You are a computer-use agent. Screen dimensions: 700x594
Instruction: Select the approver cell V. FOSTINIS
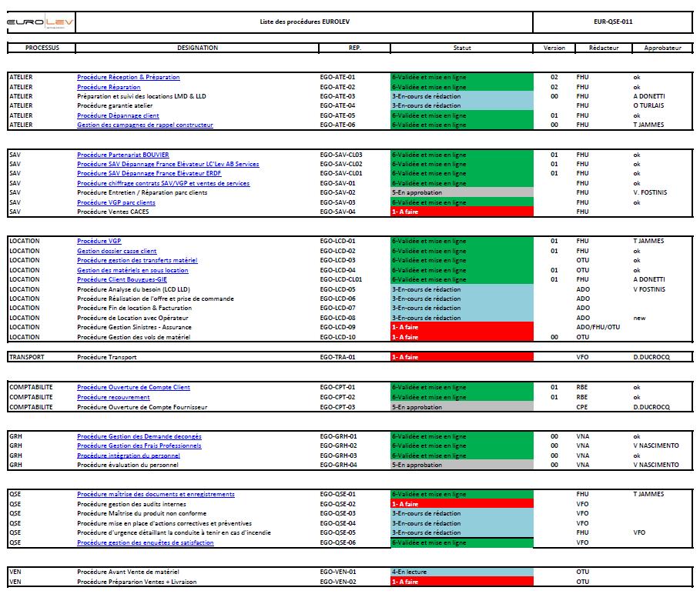[x=650, y=192]
